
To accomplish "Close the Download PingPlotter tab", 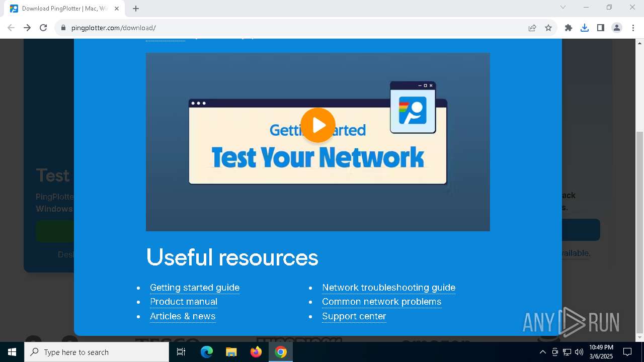I will (x=117, y=9).
